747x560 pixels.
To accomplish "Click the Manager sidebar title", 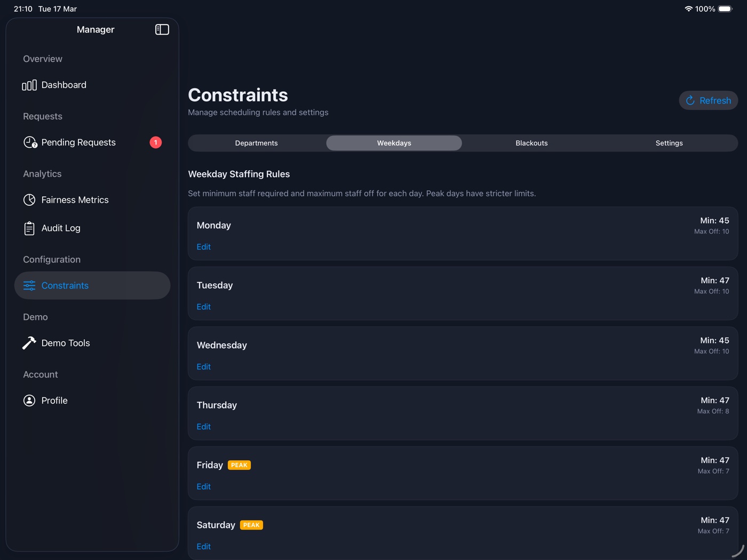I will click(x=96, y=30).
